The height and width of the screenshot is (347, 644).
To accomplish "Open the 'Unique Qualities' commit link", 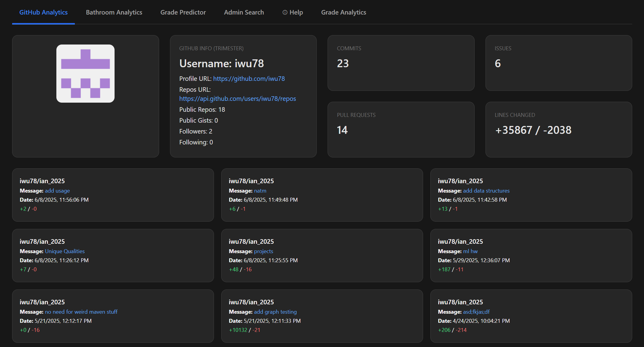I will (65, 251).
